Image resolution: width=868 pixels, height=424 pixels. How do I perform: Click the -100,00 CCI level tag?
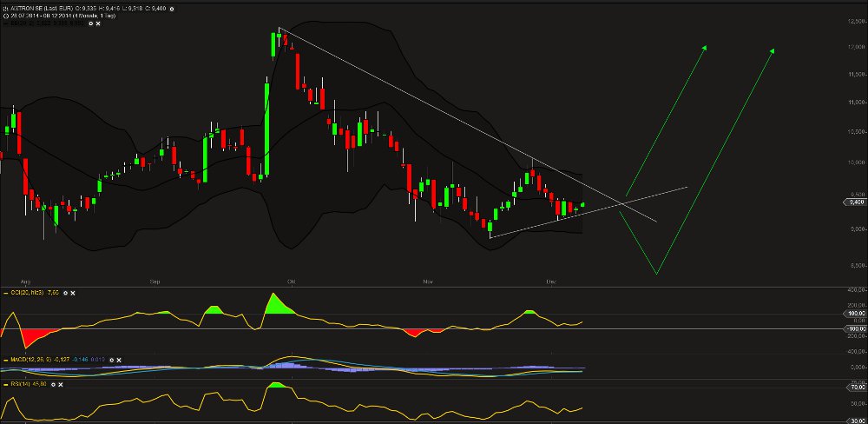[857, 328]
